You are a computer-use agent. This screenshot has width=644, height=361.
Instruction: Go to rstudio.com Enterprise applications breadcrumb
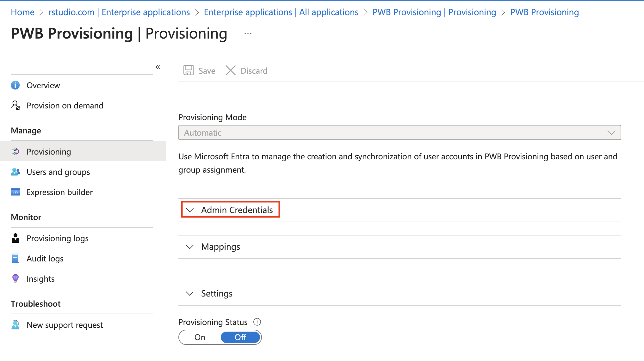119,12
